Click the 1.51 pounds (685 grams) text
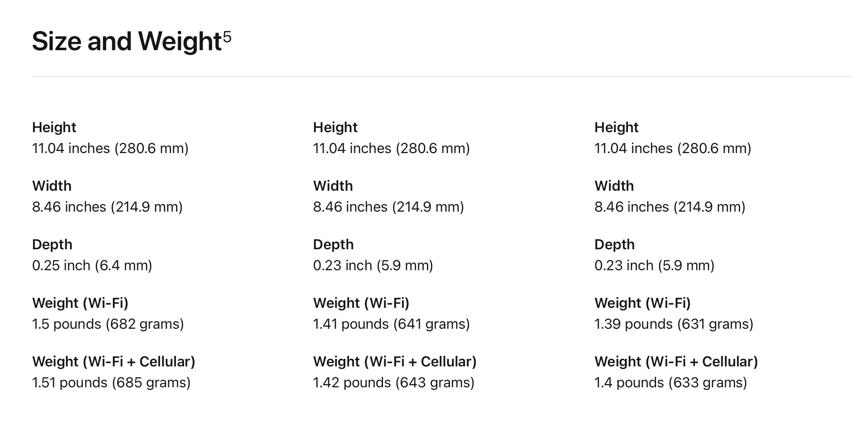The height and width of the screenshot is (435, 868). click(111, 383)
